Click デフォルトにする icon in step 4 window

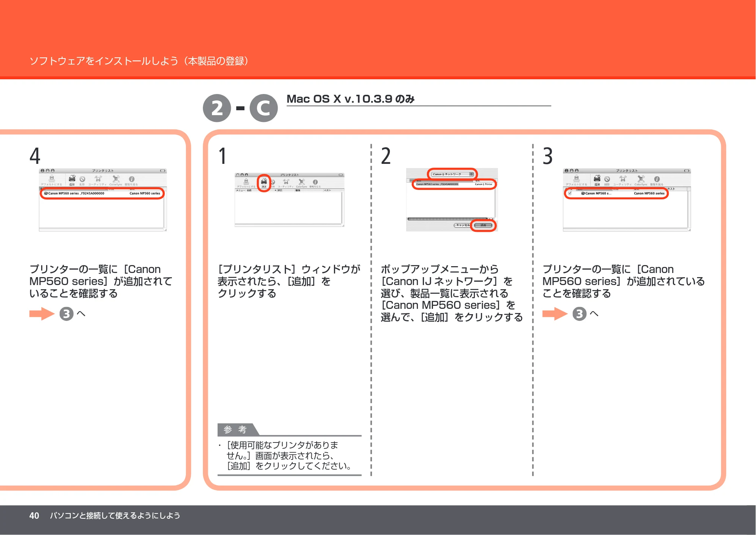click(51, 180)
